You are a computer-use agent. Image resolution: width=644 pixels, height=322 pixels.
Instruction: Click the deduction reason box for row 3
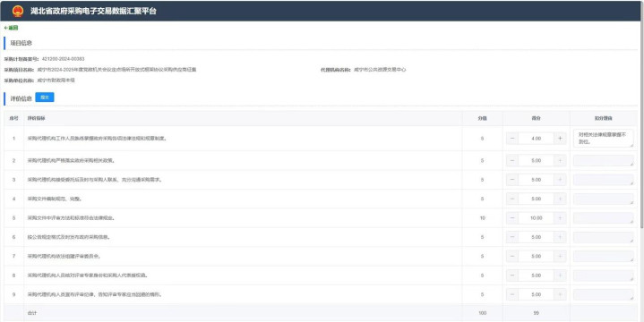[x=604, y=180]
